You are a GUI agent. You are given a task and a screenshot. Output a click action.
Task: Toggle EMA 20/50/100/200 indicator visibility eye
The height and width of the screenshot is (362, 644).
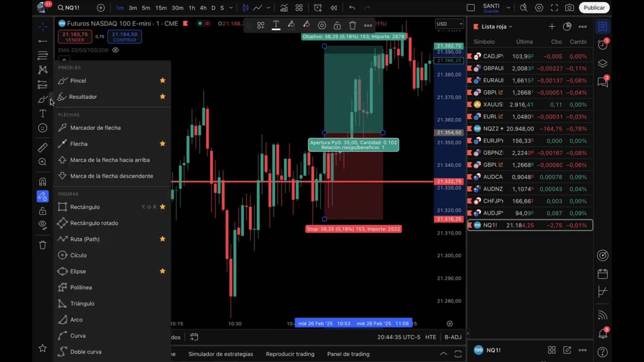click(x=115, y=50)
